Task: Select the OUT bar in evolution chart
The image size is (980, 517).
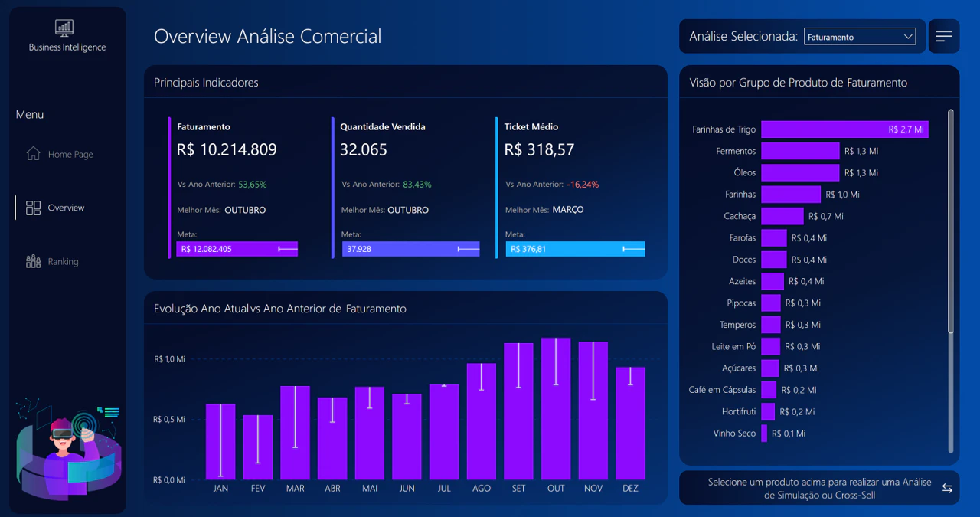Action: [x=556, y=409]
